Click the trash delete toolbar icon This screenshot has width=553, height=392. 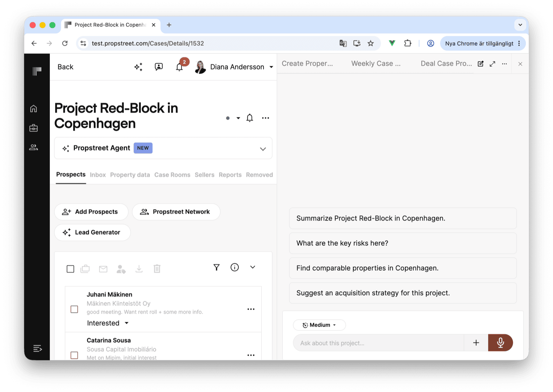point(157,269)
